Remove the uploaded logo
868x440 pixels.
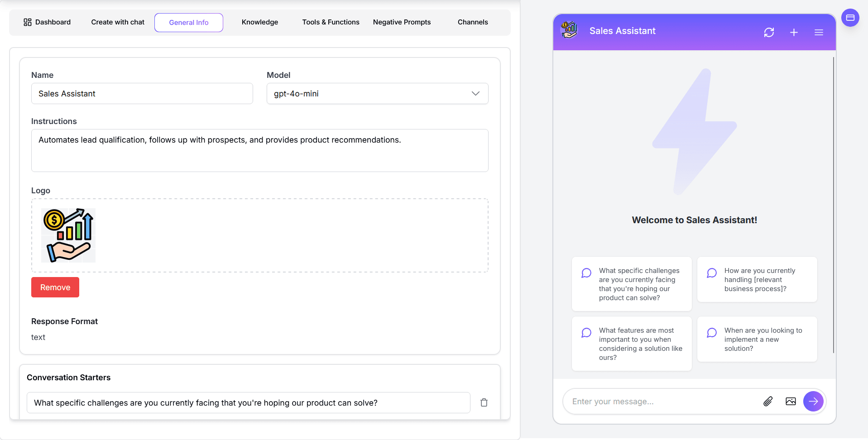[x=55, y=287]
